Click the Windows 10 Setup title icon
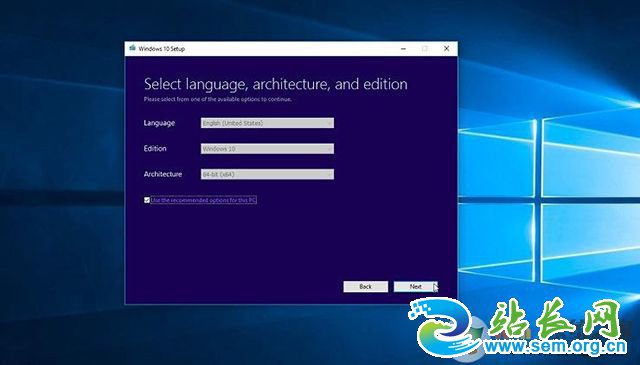Screen dimensions: 640x365 (132, 48)
